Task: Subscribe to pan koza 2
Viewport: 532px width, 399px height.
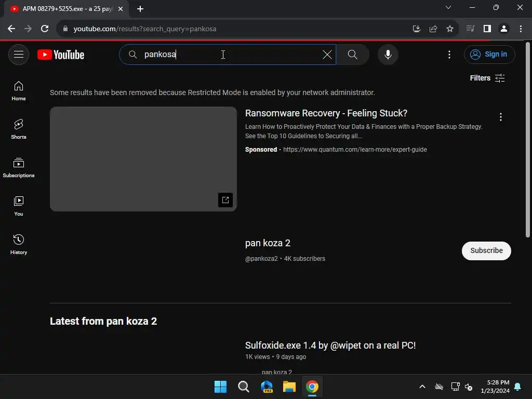Action: pos(486,251)
